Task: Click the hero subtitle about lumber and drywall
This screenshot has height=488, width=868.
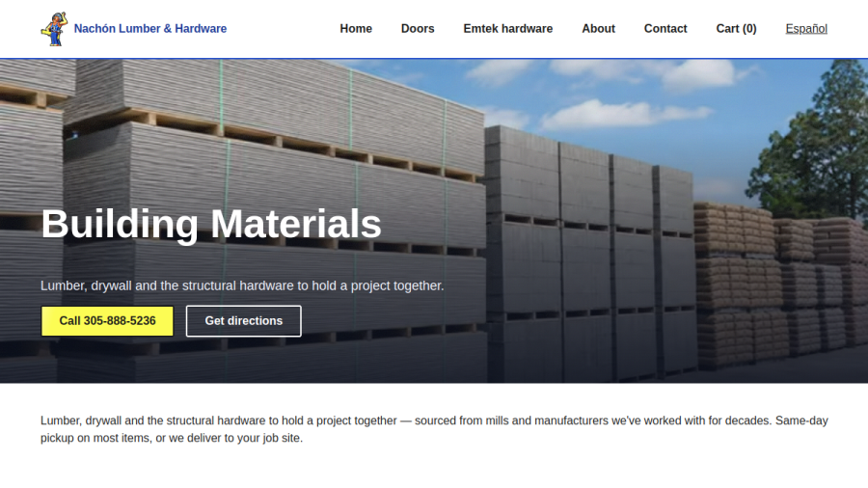Action: (x=242, y=286)
